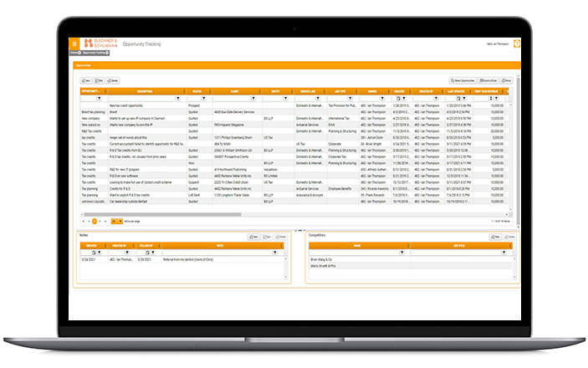Screen dimensions: 588x368
Task: Open Owner column options menu
Action: [x=388, y=91]
